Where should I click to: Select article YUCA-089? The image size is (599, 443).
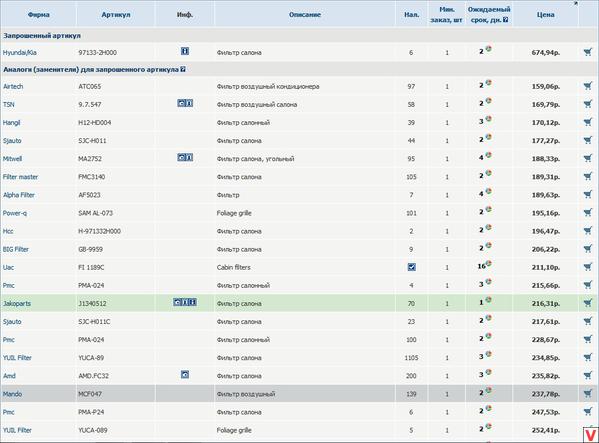93,430
